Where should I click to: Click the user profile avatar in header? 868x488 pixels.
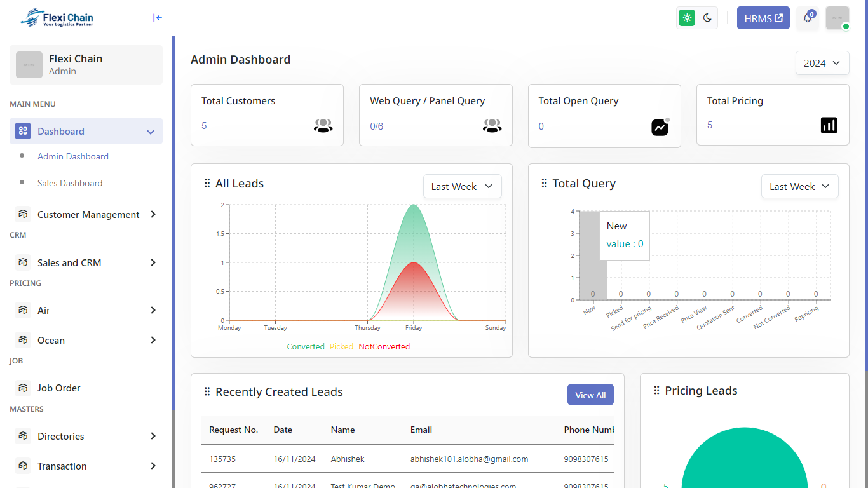[x=837, y=18]
